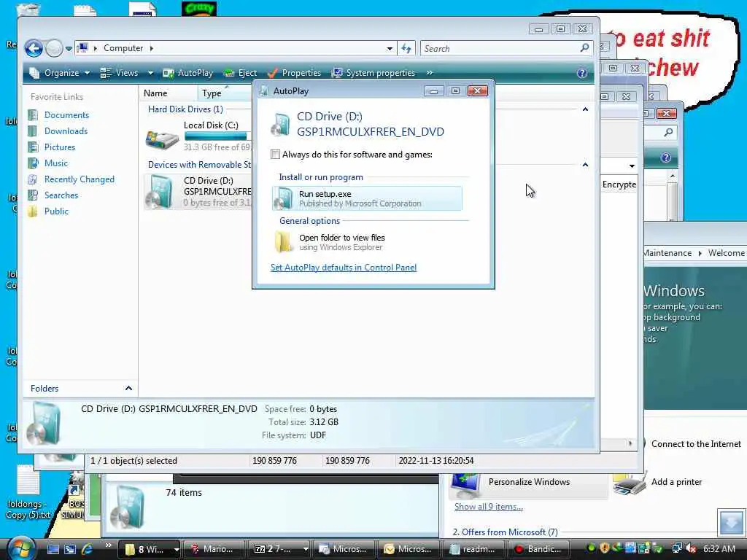Open Recently Changed in Favorite Links
This screenshot has width=747, height=560.
click(x=79, y=179)
